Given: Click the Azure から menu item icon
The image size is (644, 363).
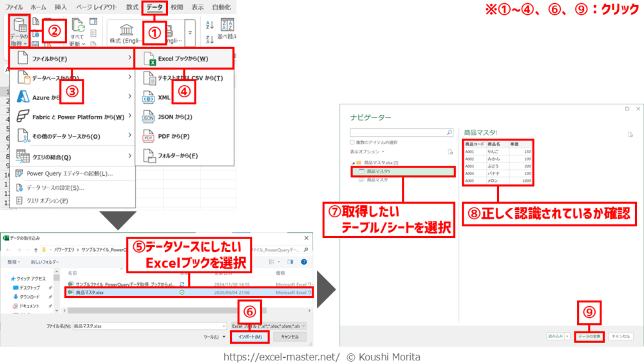Looking at the screenshot, I should click(x=23, y=97).
